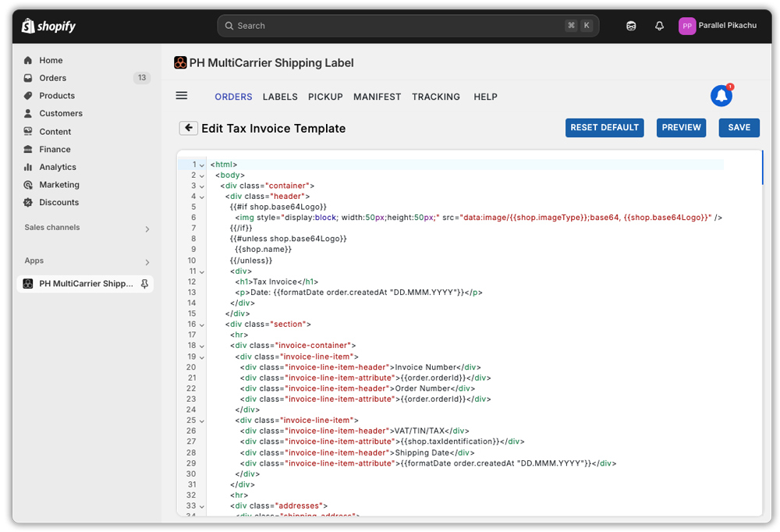
Task: Click the PH MultiCarrier app logo in page header
Action: [180, 62]
